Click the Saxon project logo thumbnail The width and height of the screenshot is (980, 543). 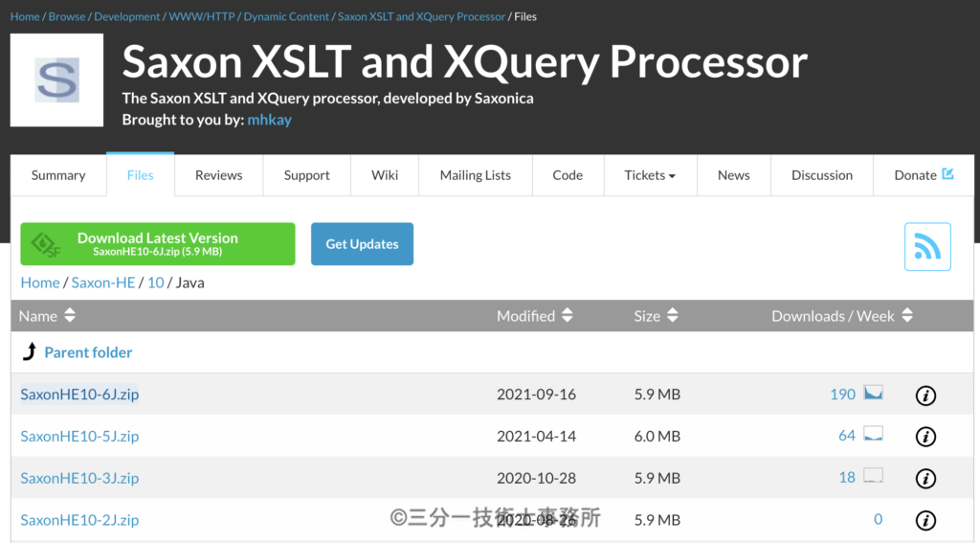(56, 80)
